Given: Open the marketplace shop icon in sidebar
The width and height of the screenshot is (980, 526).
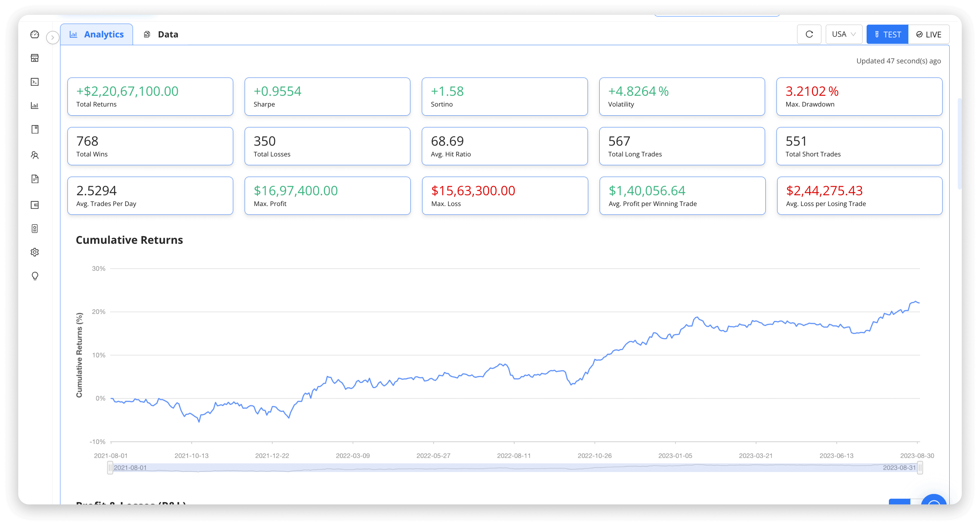Looking at the screenshot, I should pos(35,58).
